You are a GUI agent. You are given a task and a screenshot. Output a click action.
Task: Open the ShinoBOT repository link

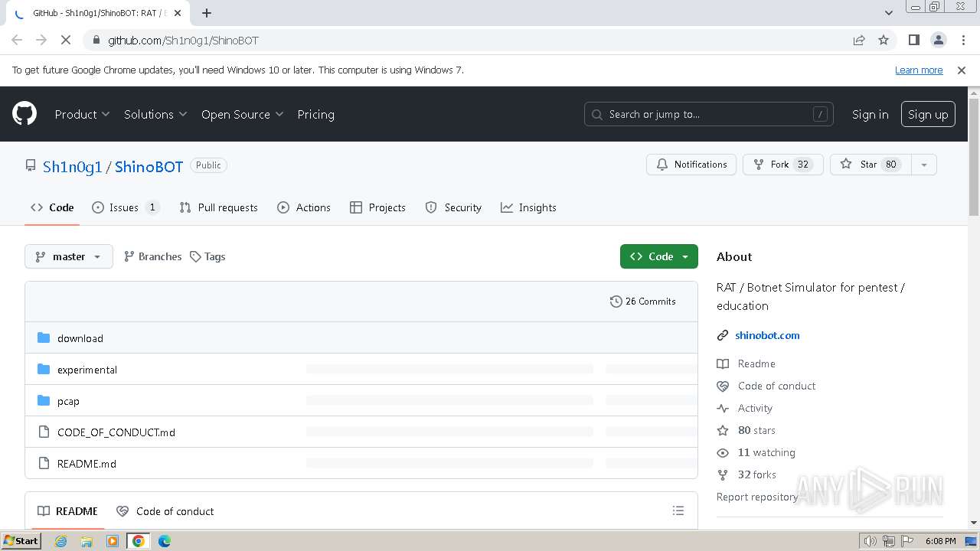pos(149,166)
